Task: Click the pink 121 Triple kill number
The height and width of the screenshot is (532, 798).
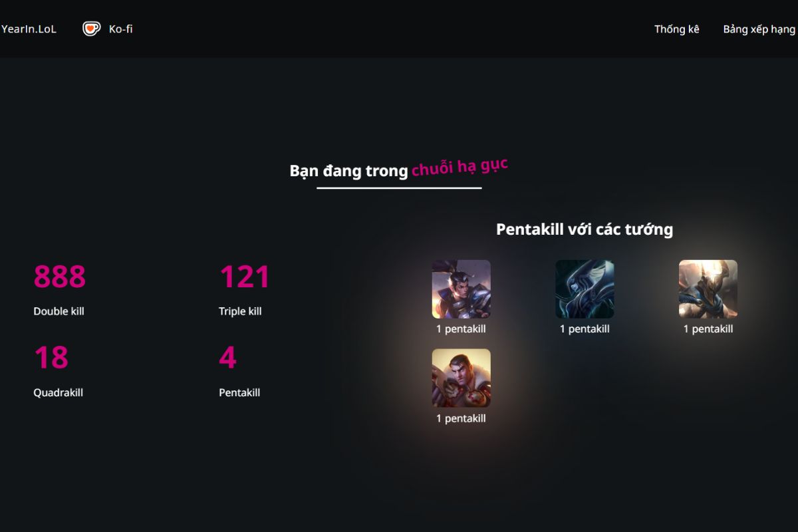Action: coord(244,277)
